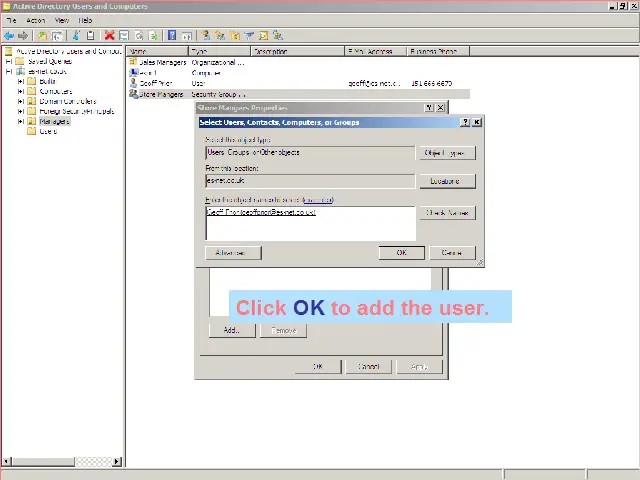Expand the Domain Controllers tree node
The height and width of the screenshot is (480, 640).
(20, 101)
